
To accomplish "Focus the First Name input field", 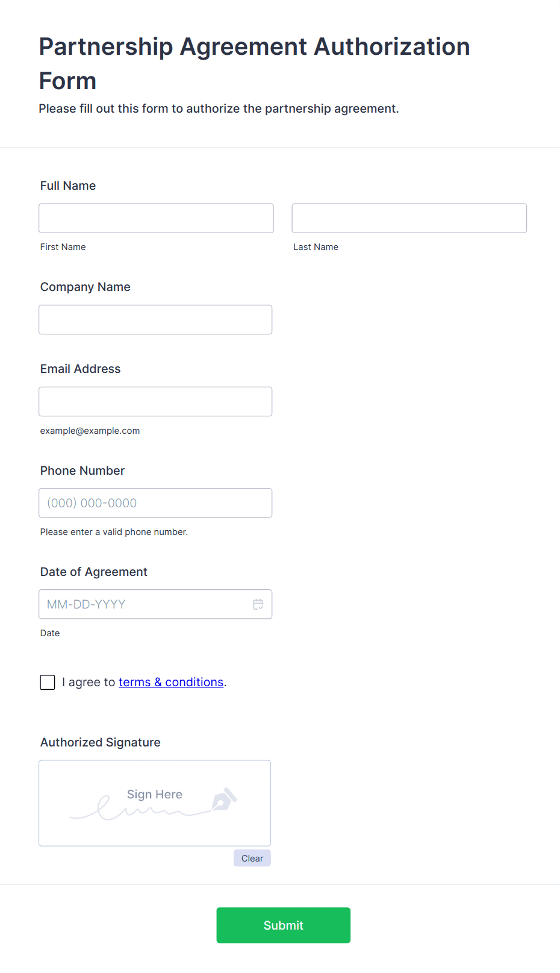I will point(156,218).
